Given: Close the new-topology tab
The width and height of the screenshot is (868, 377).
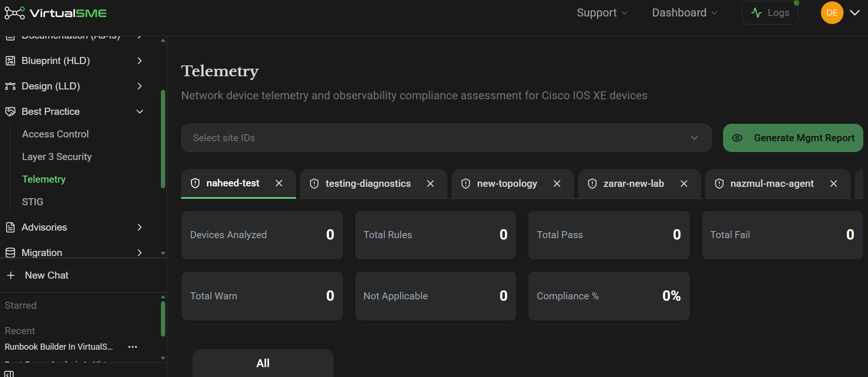Looking at the screenshot, I should (557, 184).
